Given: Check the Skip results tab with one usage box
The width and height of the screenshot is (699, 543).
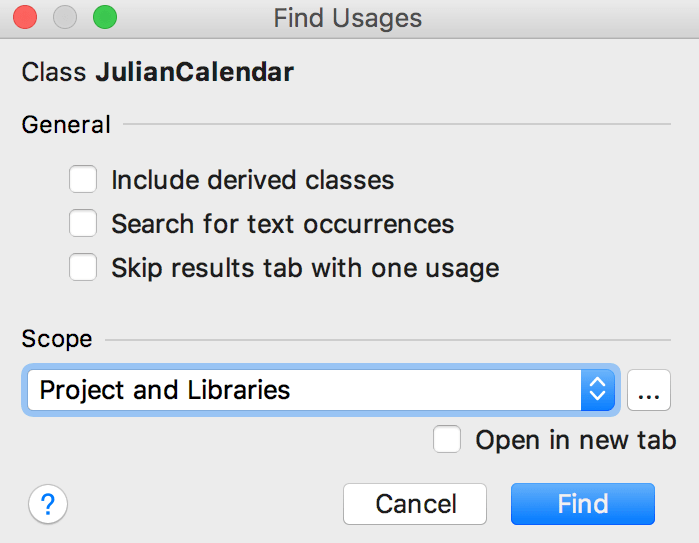Looking at the screenshot, I should (x=84, y=268).
